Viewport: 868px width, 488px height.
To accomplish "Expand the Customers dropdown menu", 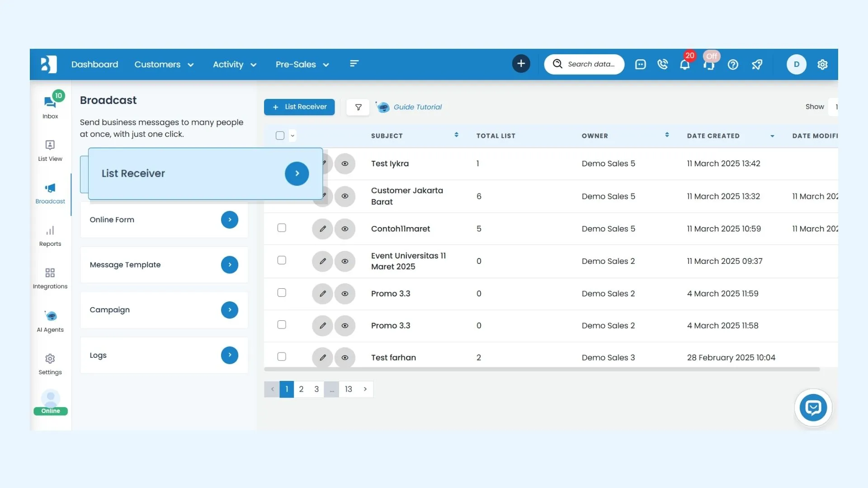I will coord(164,65).
